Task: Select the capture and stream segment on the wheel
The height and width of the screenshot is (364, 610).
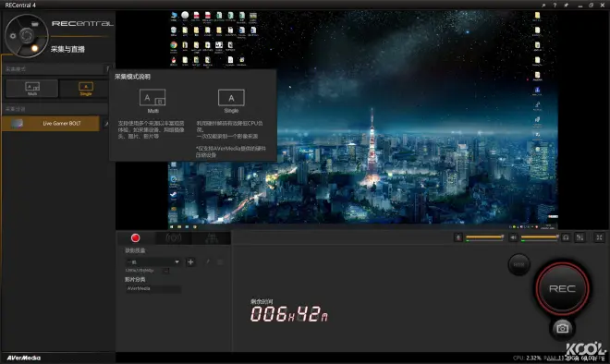Action: pos(34,48)
